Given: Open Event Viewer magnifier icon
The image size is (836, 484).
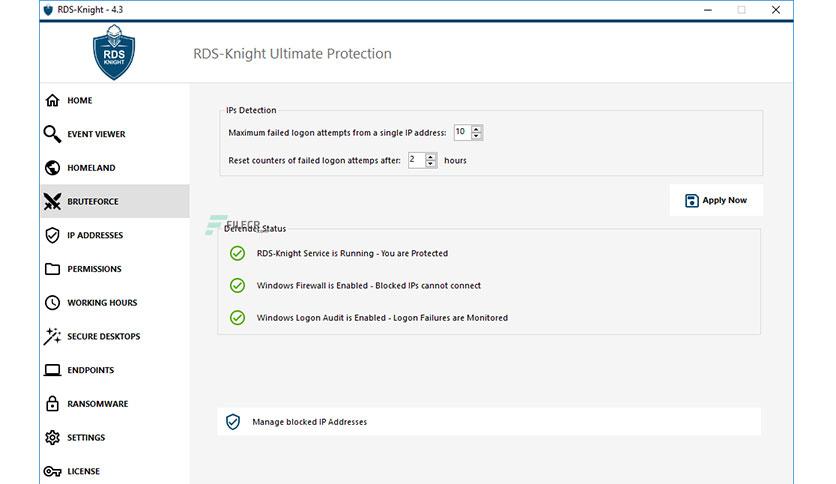Looking at the screenshot, I should point(52,134).
